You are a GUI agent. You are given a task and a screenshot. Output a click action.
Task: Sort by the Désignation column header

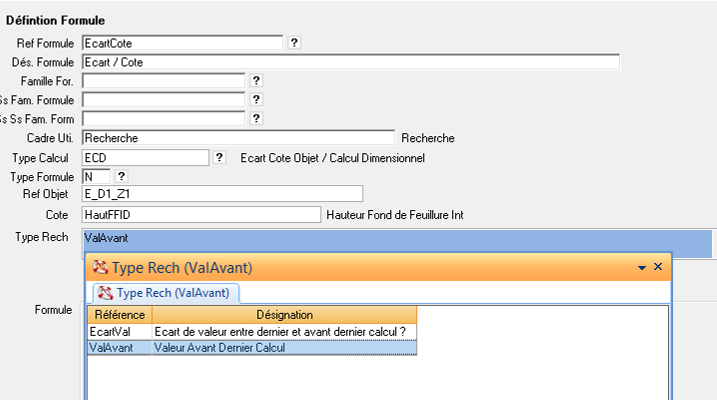coord(284,315)
